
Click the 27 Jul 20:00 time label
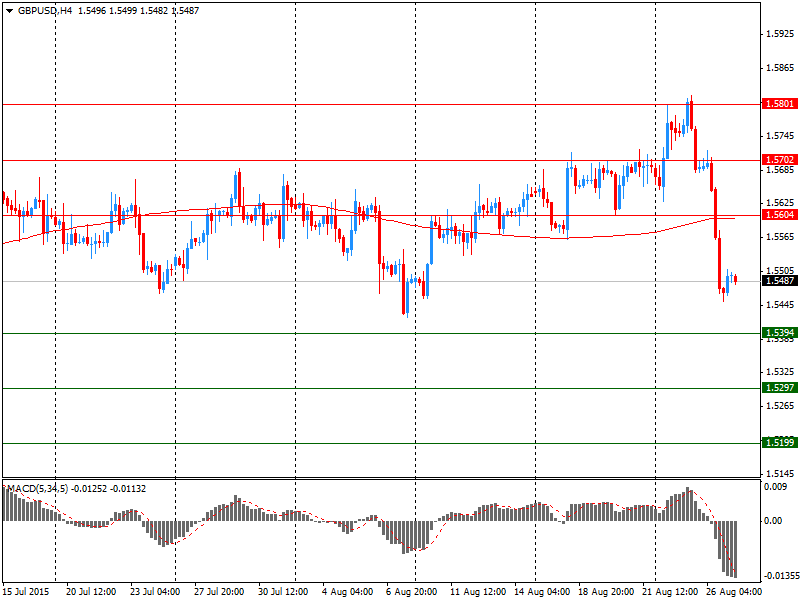pos(219,592)
